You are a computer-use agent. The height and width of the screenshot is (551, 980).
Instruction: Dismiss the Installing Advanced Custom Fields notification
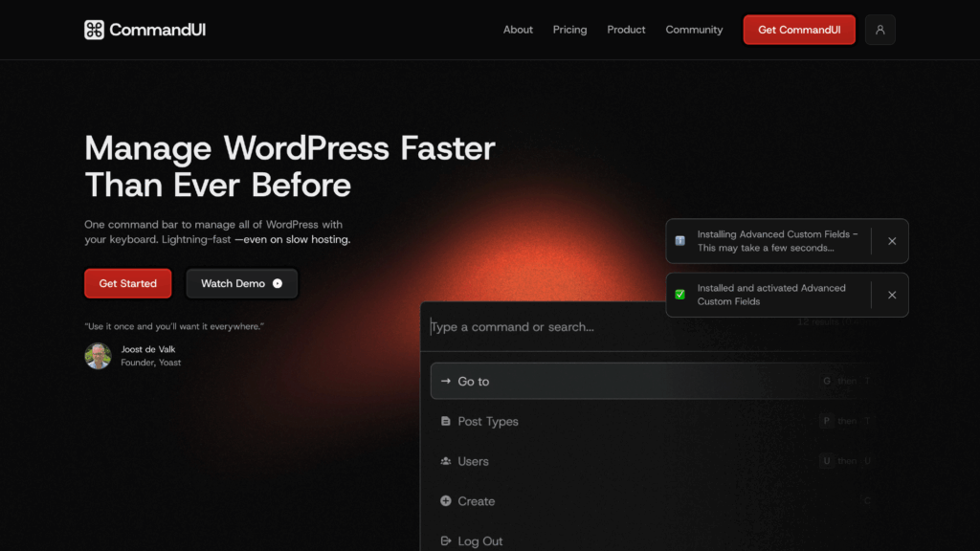(892, 241)
